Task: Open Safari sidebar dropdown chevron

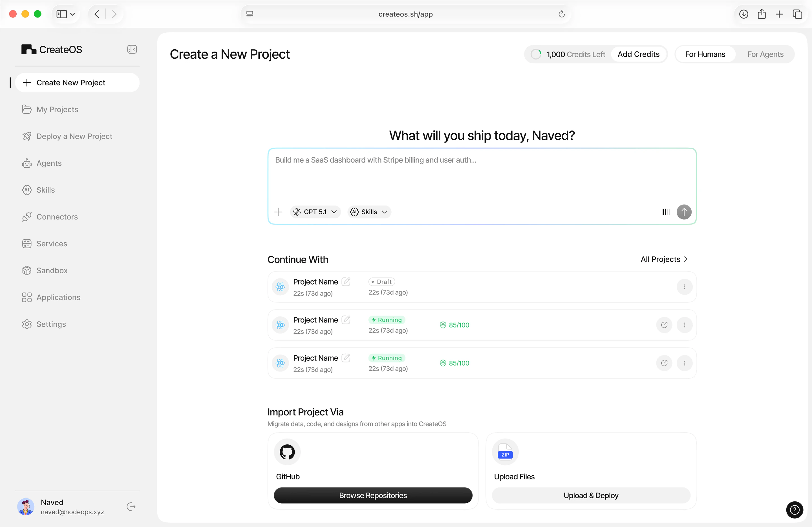Action: (72, 14)
